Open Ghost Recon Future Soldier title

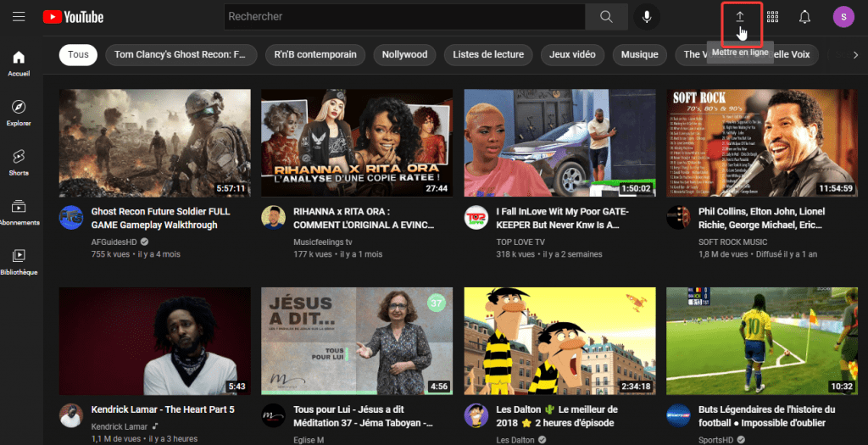click(160, 218)
